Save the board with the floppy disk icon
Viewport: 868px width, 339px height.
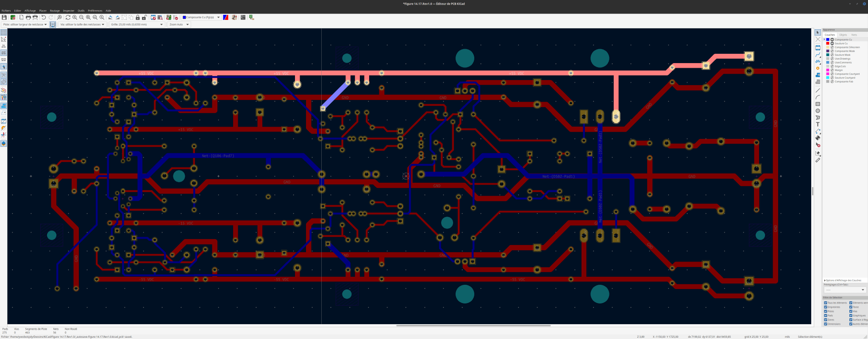(x=4, y=17)
